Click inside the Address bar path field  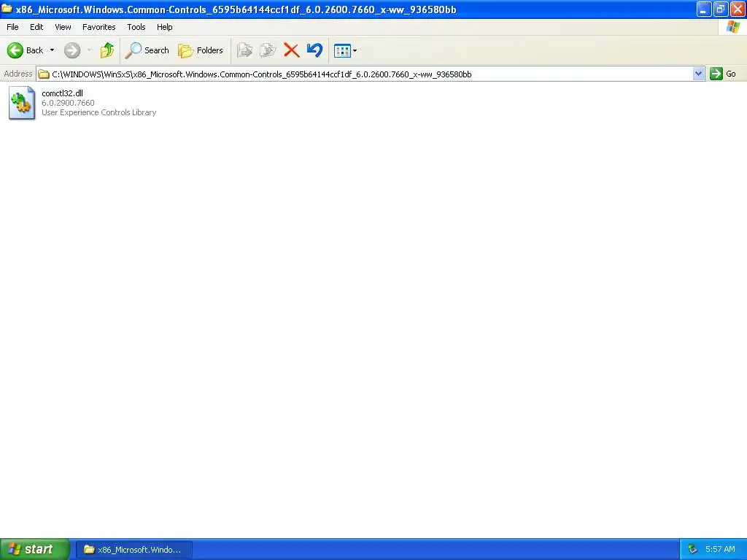point(365,74)
